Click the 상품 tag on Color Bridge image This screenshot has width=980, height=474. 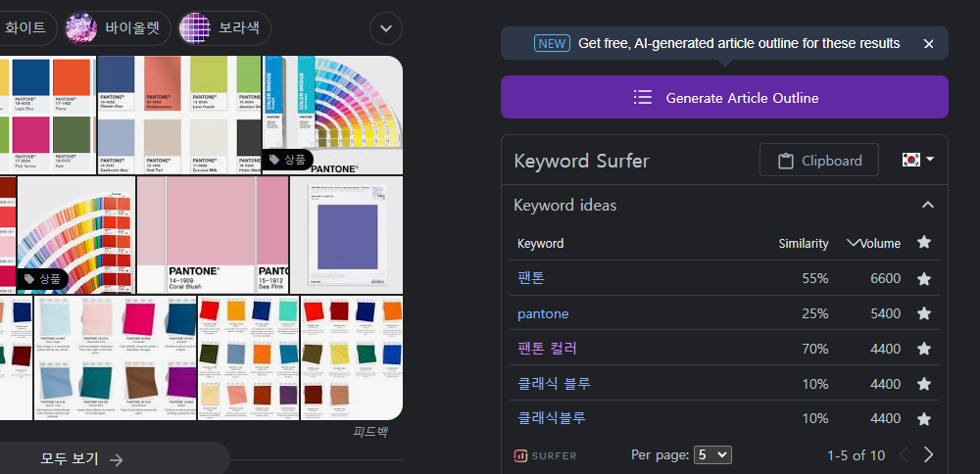(287, 160)
